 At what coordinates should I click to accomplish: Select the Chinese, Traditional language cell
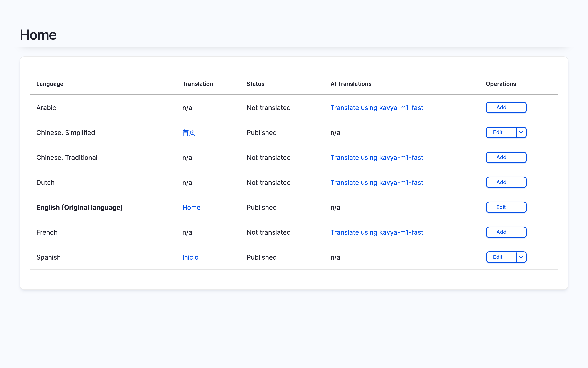pyautogui.click(x=67, y=157)
